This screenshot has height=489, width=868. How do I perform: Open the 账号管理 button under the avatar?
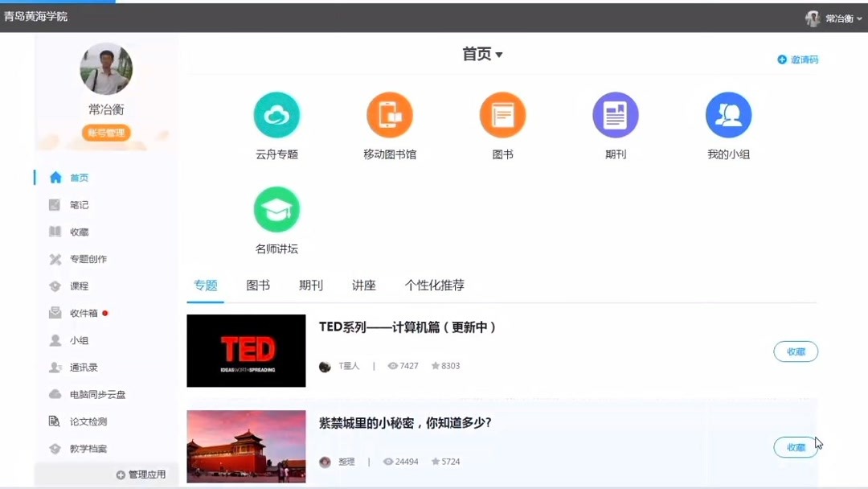coord(105,134)
